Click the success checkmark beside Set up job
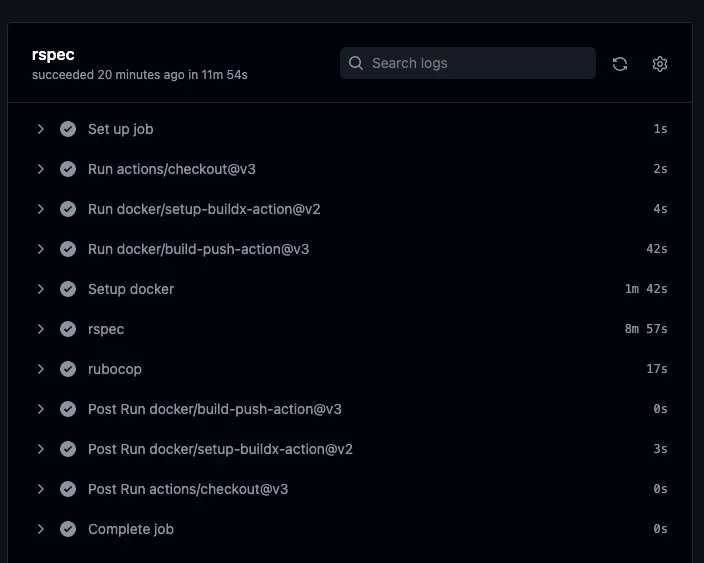The width and height of the screenshot is (704, 563). click(x=68, y=129)
